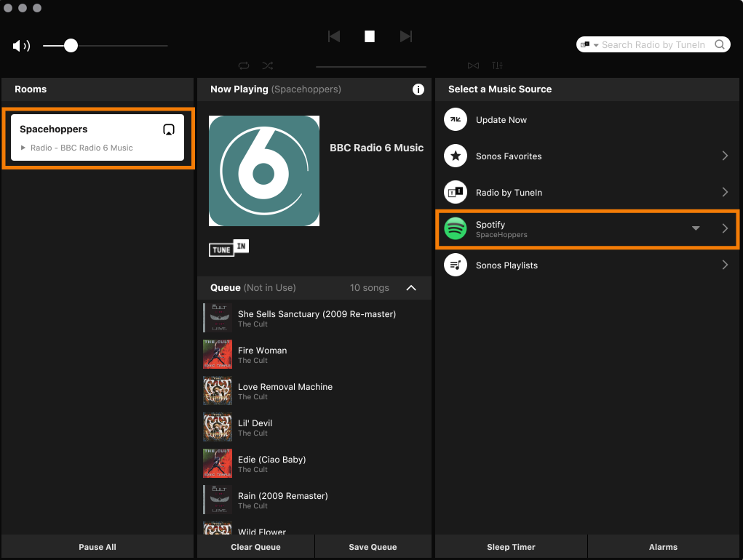The height and width of the screenshot is (560, 743).
Task: Open Sonos Favorites star icon
Action: [x=456, y=156]
